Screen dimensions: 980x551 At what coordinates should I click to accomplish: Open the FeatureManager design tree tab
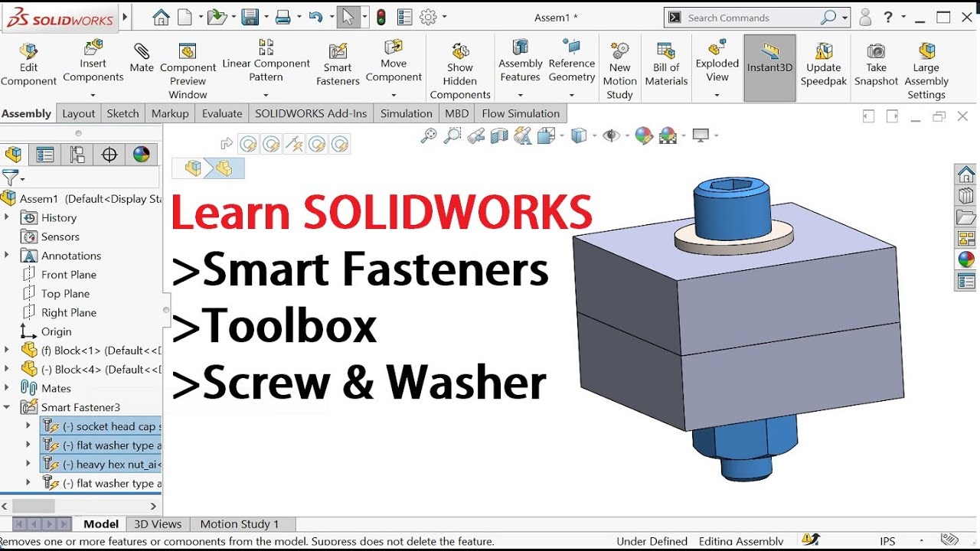[x=13, y=155]
